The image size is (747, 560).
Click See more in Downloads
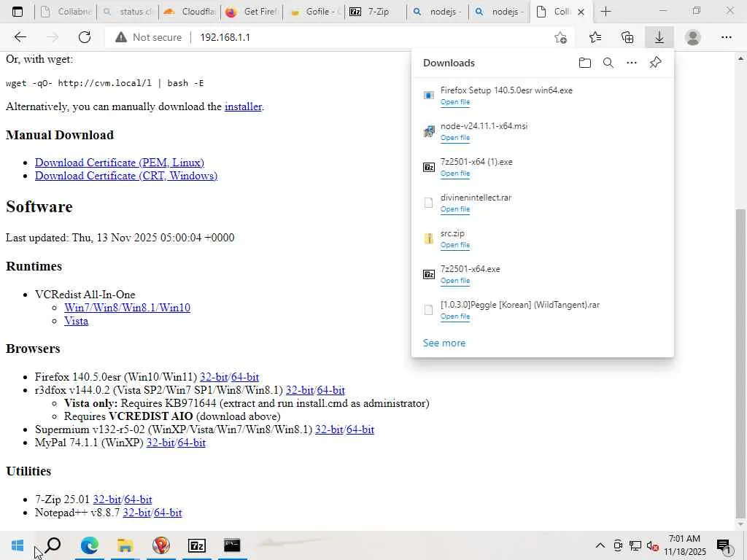pyautogui.click(x=444, y=343)
